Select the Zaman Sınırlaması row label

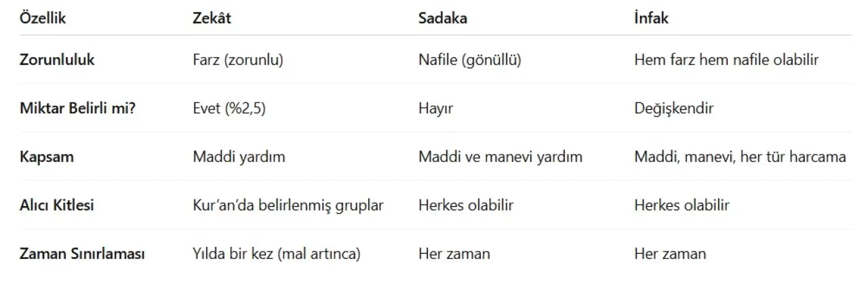[82, 254]
